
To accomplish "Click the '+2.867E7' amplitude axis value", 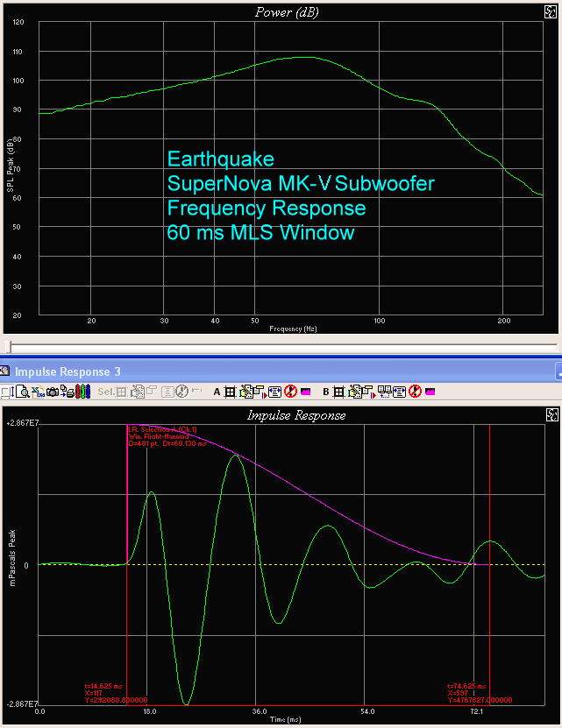I will pos(22,423).
